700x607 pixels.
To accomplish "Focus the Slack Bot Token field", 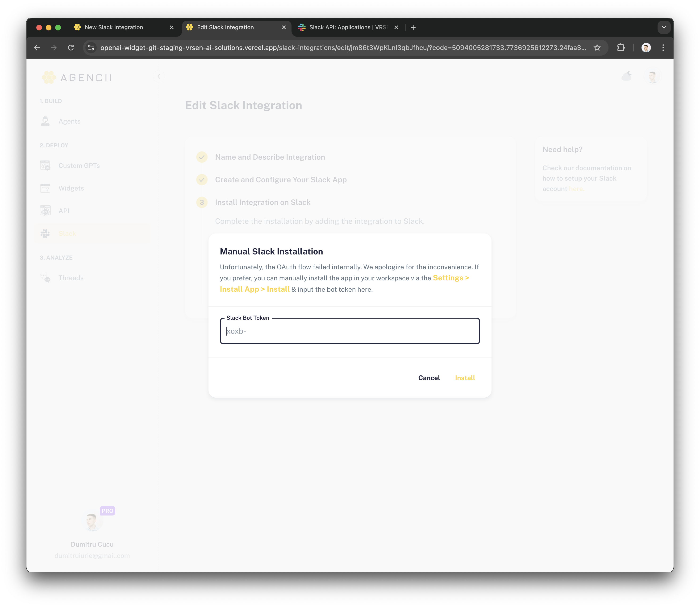I will pos(350,331).
